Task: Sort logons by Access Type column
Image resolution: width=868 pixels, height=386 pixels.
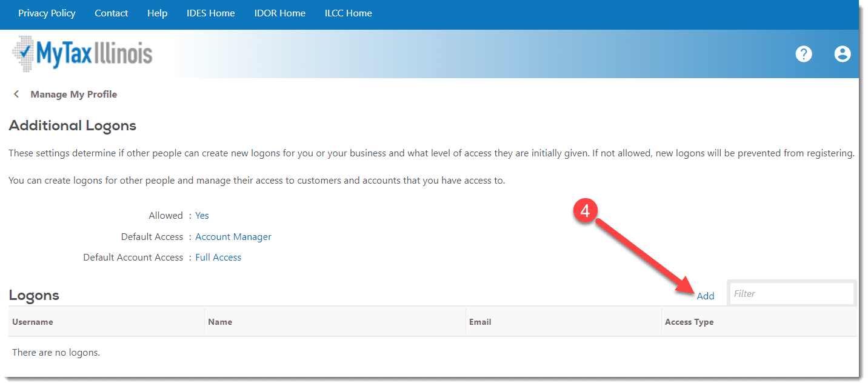Action: click(689, 322)
